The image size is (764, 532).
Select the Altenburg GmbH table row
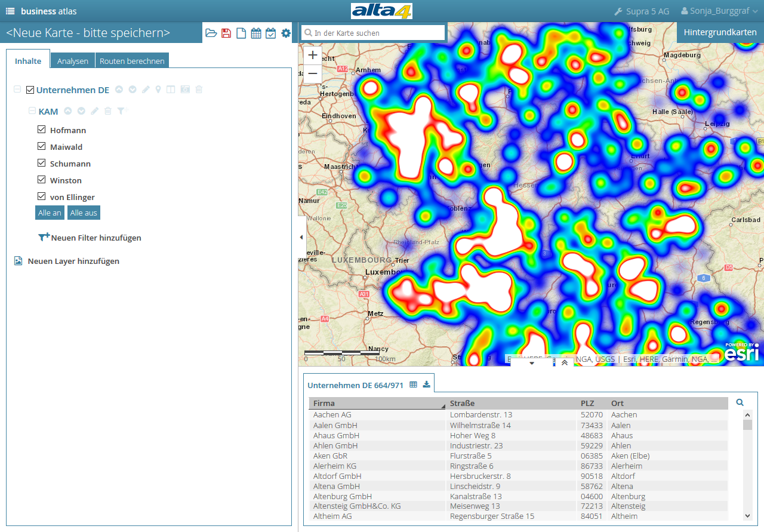(x=518, y=496)
